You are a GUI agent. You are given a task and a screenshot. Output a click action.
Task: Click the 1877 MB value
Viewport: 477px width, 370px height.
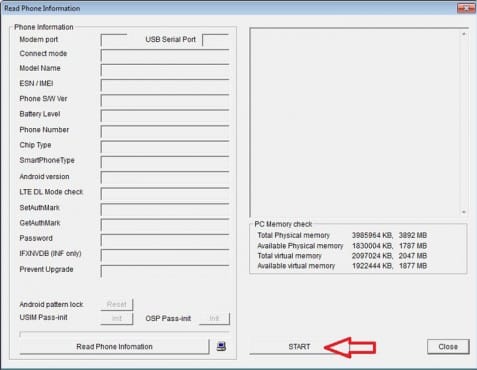413,266
